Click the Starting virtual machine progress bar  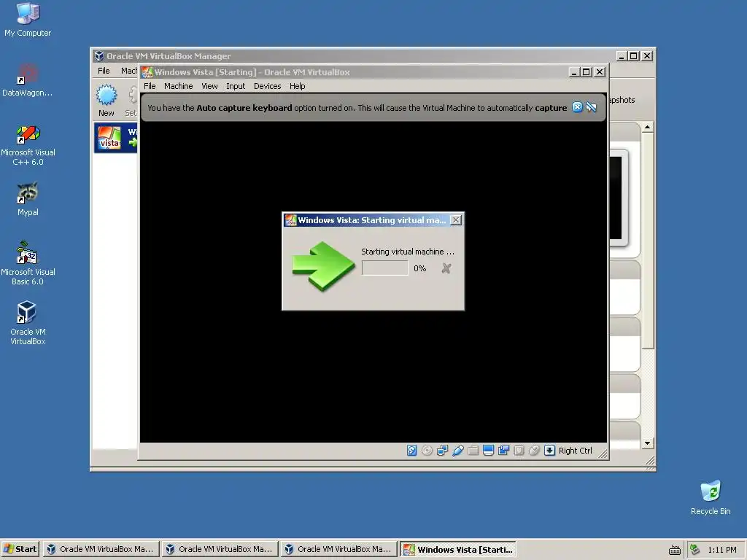(x=385, y=268)
